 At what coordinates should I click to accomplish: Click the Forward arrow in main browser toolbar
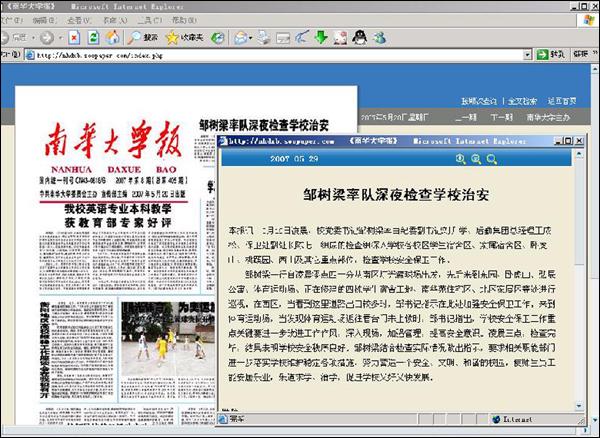[x=47, y=37]
